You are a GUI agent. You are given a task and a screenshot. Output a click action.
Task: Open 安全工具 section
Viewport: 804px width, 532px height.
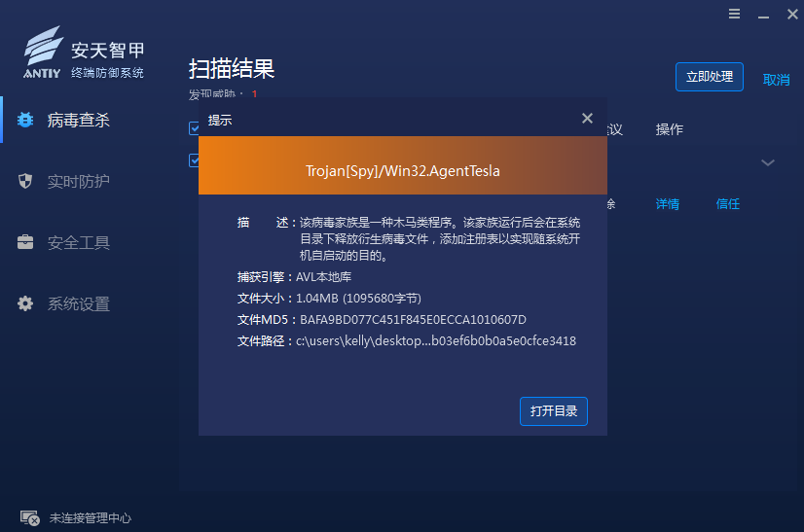tap(78, 243)
